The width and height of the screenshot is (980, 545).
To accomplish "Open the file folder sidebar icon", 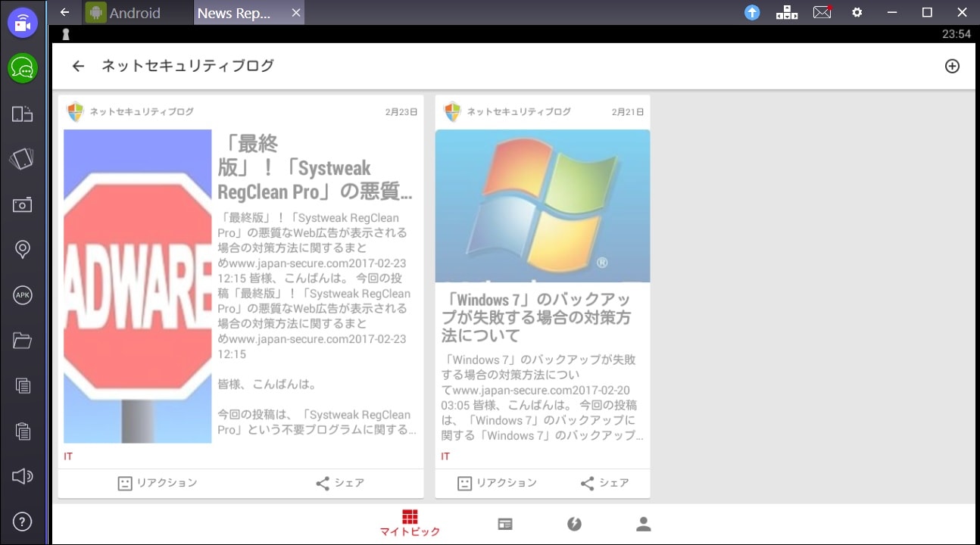I will (x=23, y=341).
